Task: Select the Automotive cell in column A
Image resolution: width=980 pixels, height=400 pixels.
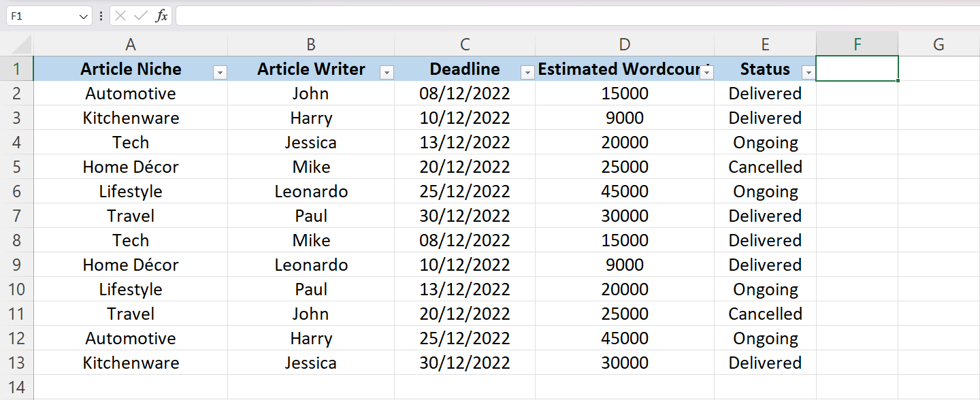Action: click(x=130, y=93)
